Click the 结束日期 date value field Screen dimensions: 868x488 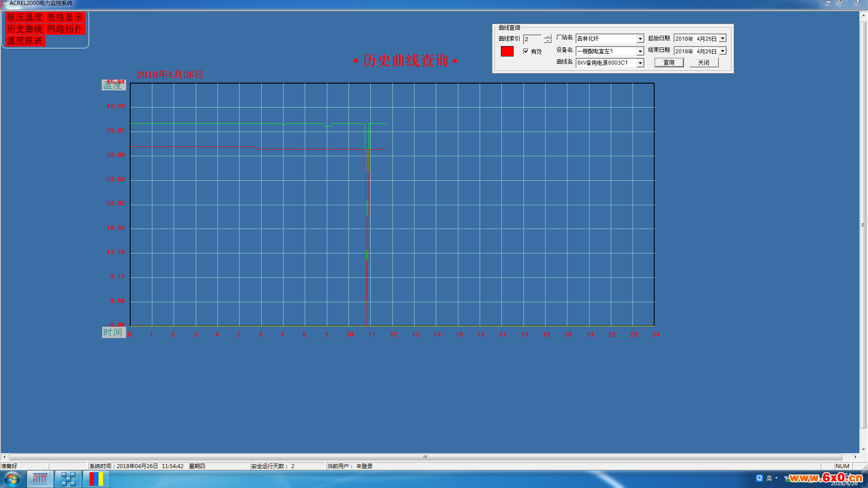pos(696,52)
